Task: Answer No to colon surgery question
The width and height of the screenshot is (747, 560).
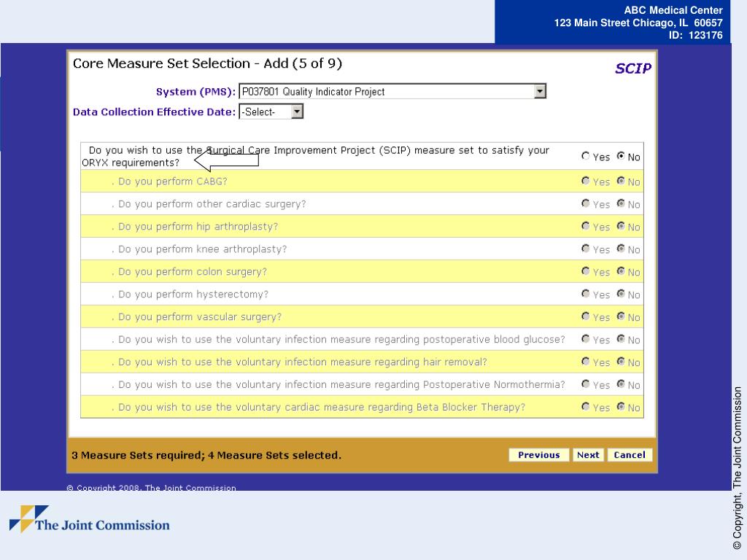Action: click(x=621, y=271)
